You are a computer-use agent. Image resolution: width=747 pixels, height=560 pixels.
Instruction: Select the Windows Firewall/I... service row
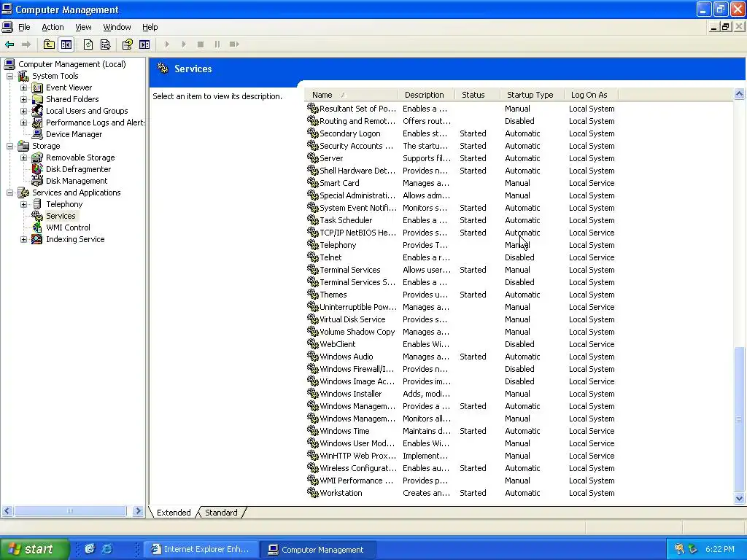[461, 368]
